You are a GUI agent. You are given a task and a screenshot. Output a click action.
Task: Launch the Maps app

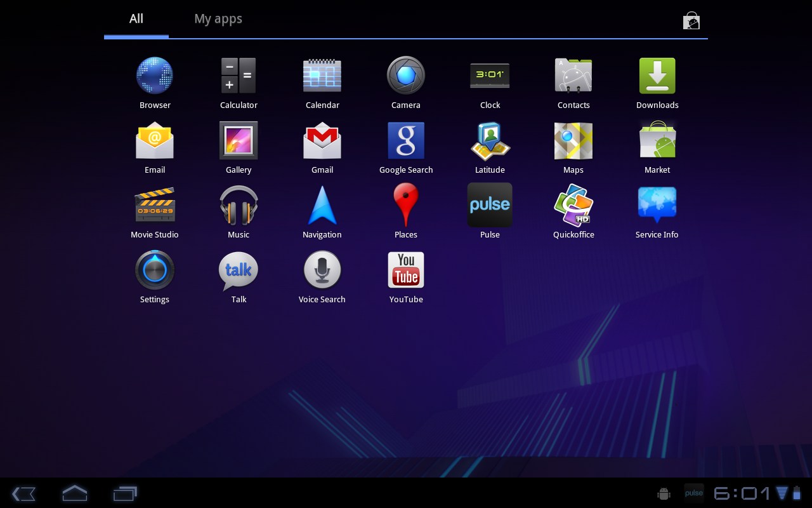[573, 141]
